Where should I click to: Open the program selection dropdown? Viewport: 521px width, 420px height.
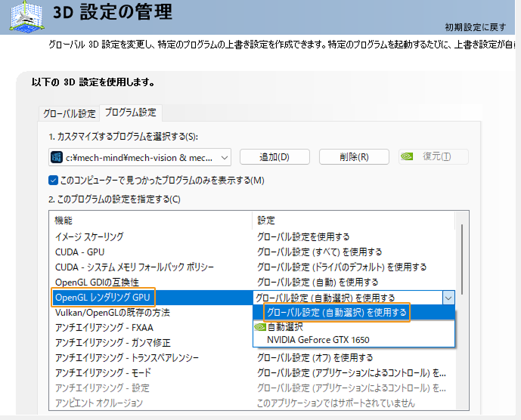140,157
